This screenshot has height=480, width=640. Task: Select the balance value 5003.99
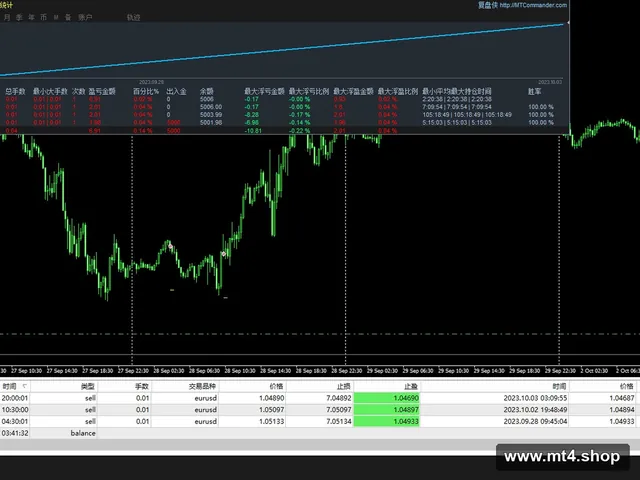point(211,115)
